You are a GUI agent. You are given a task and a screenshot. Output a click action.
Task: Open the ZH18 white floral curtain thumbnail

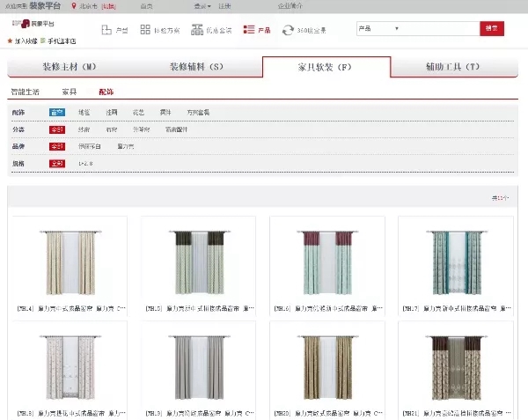70,367
